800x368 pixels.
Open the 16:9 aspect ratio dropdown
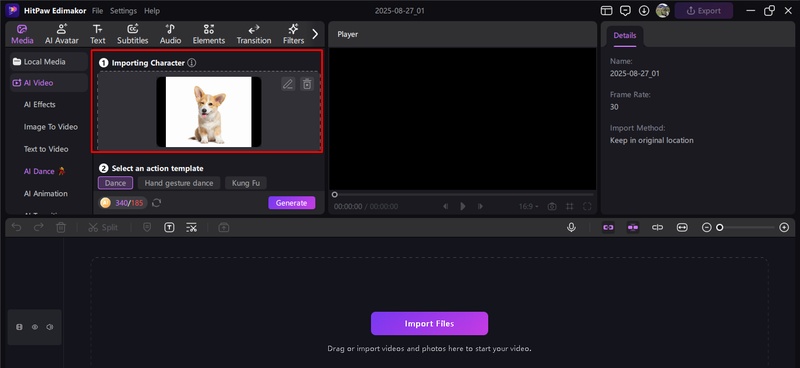point(529,206)
